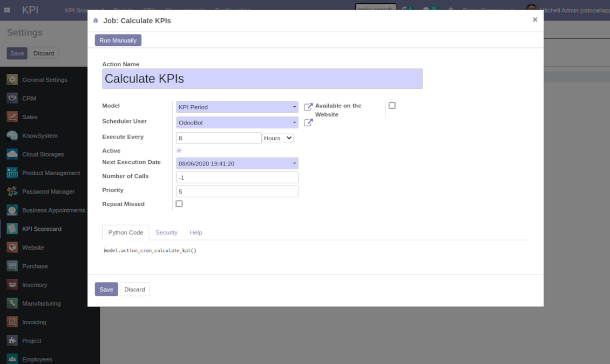Open the apps grid menu icon

pos(8,10)
